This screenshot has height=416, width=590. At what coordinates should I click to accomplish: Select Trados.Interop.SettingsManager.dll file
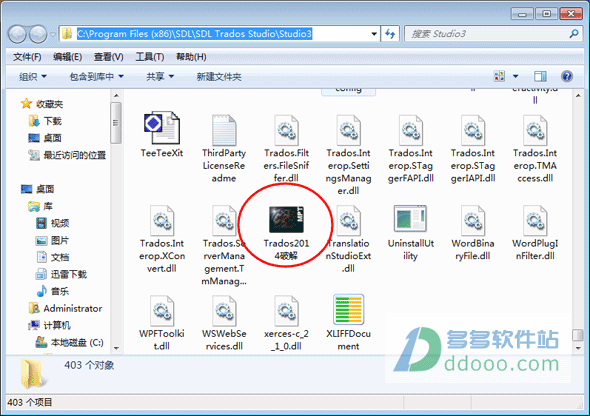point(348,155)
